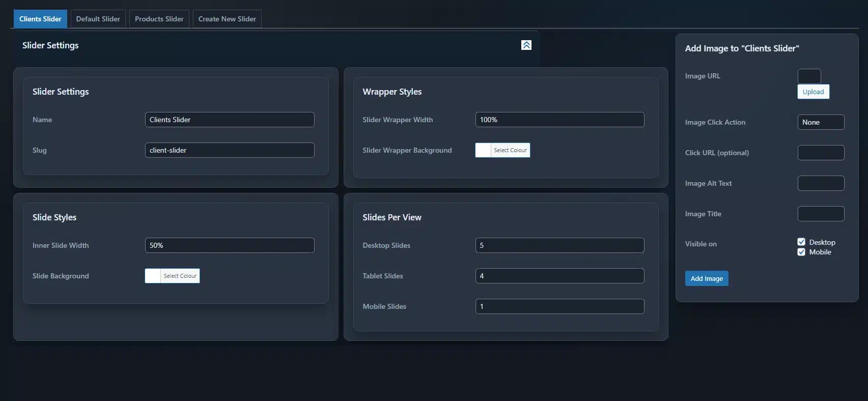Image resolution: width=868 pixels, height=401 pixels.
Task: Edit the Tablet Slides field
Action: (559, 276)
